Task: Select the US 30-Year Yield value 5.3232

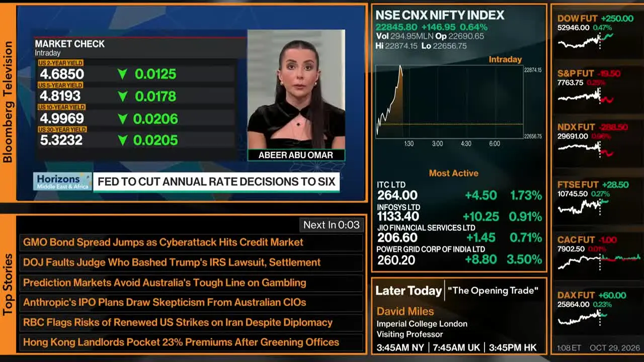Action: (x=61, y=140)
